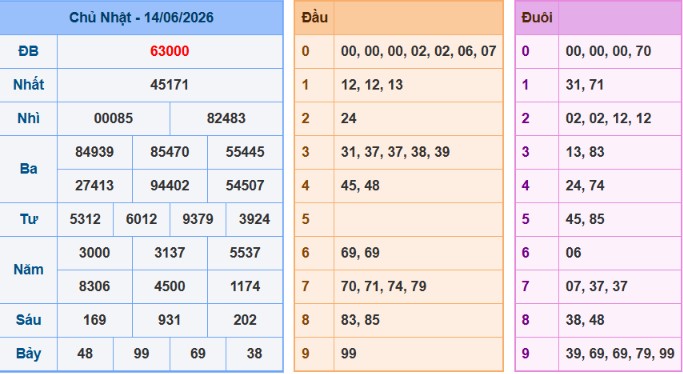
Task: Select Đuôi row 7 values 07, 37, 37
Action: point(597,286)
